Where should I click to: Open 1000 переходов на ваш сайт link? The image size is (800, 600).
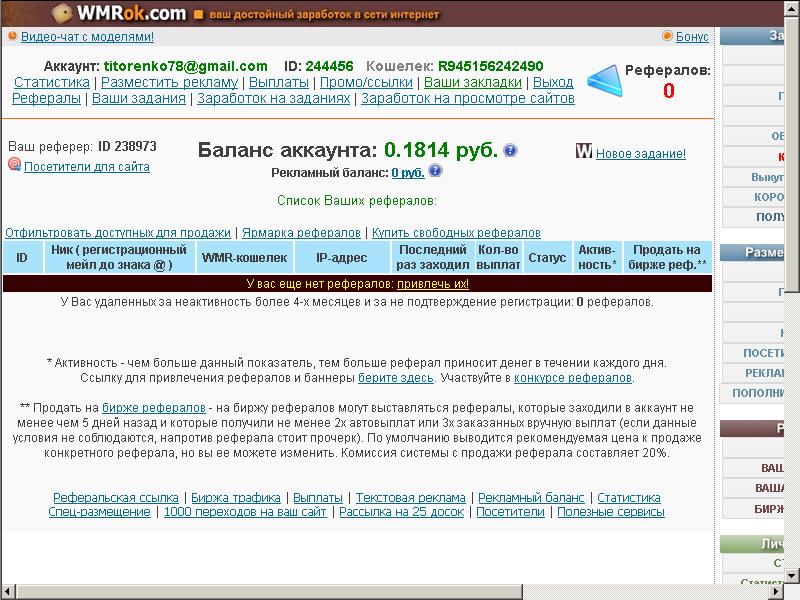(x=245, y=512)
